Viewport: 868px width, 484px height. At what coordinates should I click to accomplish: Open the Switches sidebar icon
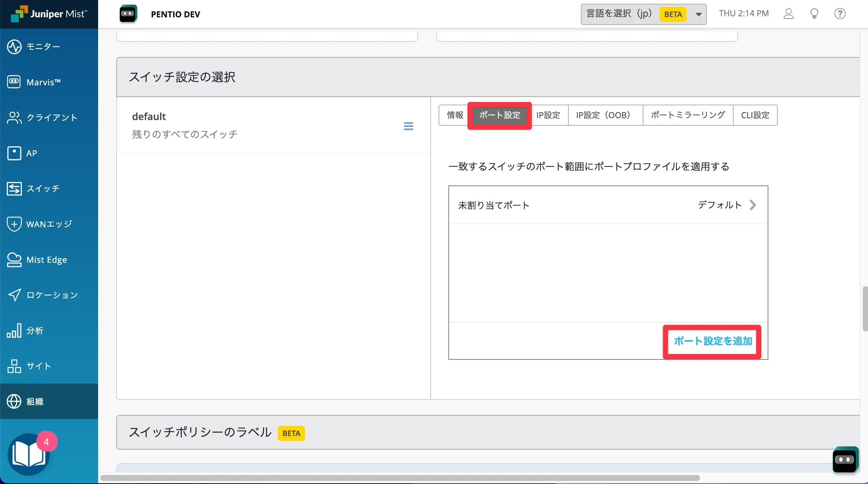pyautogui.click(x=14, y=188)
